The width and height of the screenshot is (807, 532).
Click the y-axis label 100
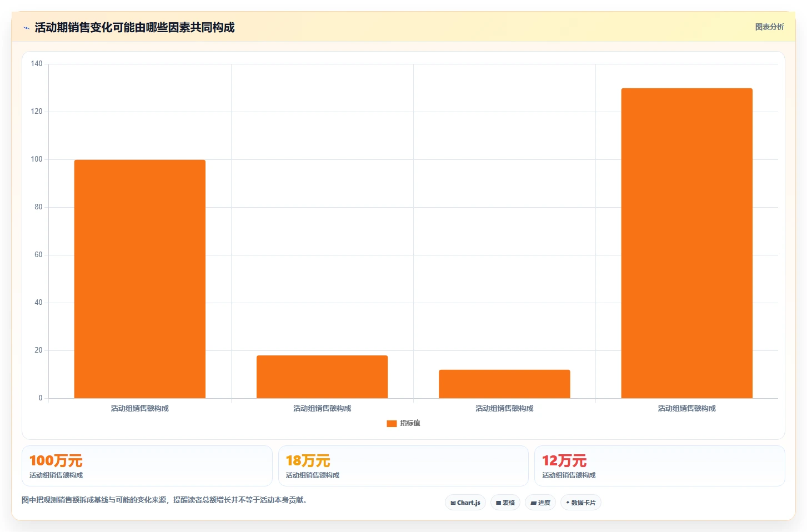[x=37, y=159]
